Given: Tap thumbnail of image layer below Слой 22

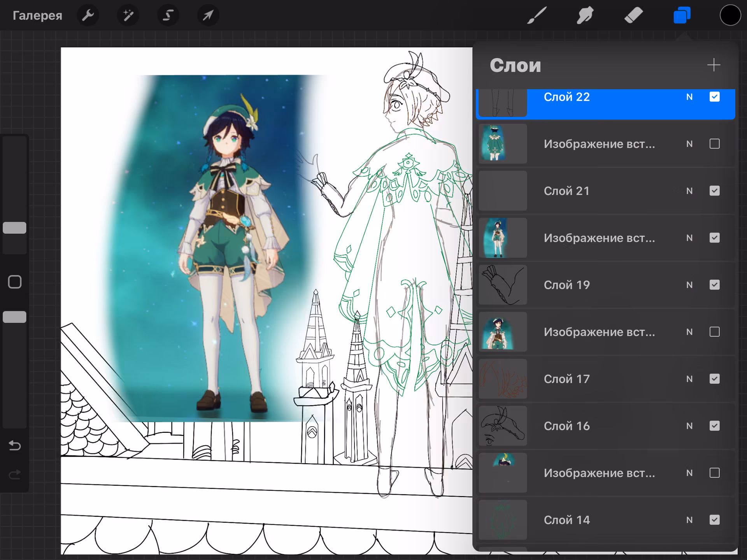Looking at the screenshot, I should (x=503, y=144).
